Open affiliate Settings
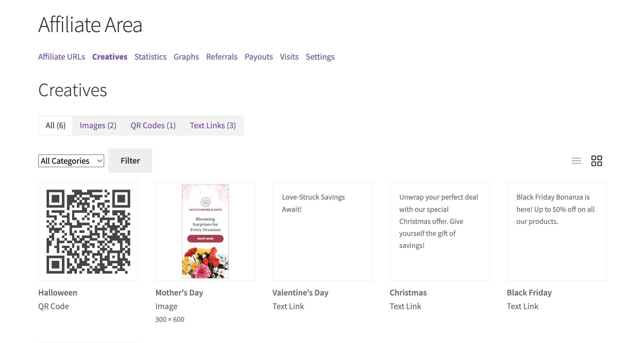Image resolution: width=644 pixels, height=343 pixels. 320,57
